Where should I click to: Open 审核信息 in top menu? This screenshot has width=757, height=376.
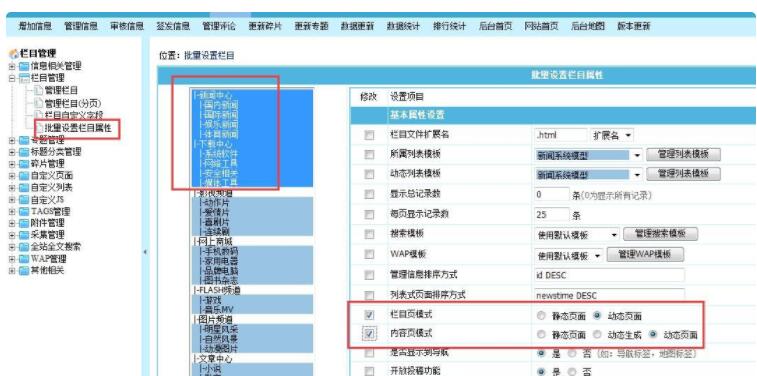pos(127,27)
